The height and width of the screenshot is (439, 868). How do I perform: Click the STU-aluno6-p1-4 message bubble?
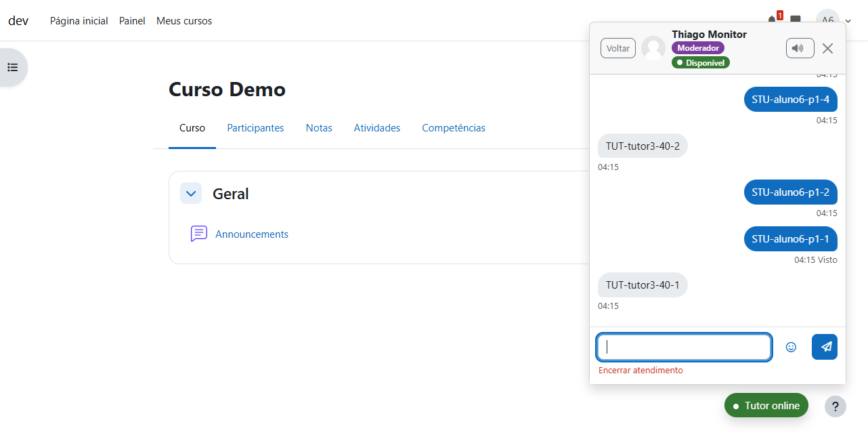tap(791, 100)
